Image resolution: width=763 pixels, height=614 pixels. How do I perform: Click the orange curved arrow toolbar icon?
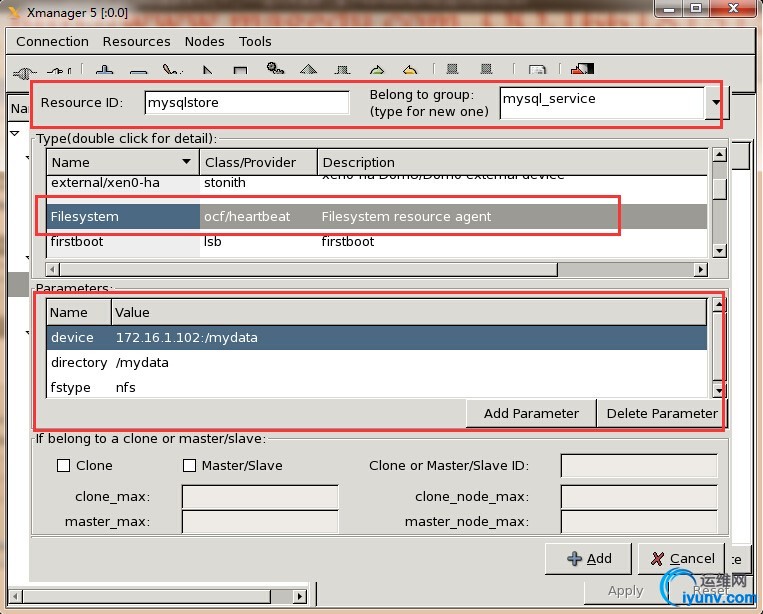(410, 70)
